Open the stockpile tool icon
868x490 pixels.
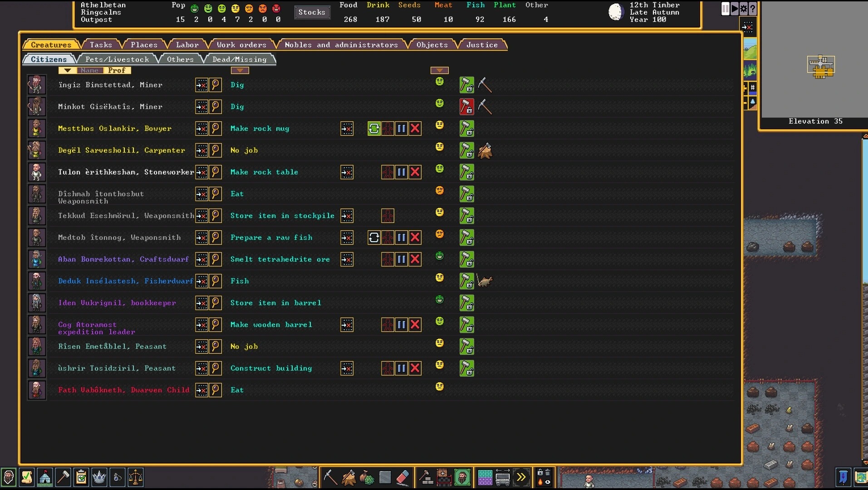(x=444, y=477)
